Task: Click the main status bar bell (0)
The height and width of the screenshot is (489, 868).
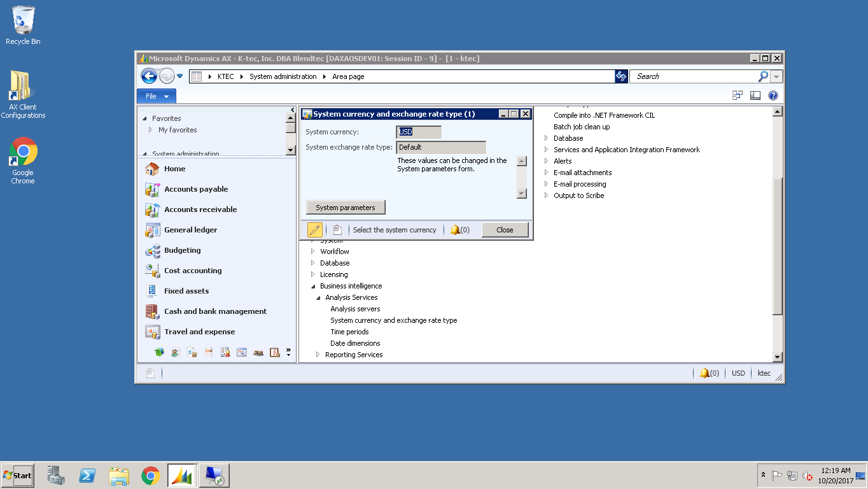Action: pyautogui.click(x=710, y=373)
